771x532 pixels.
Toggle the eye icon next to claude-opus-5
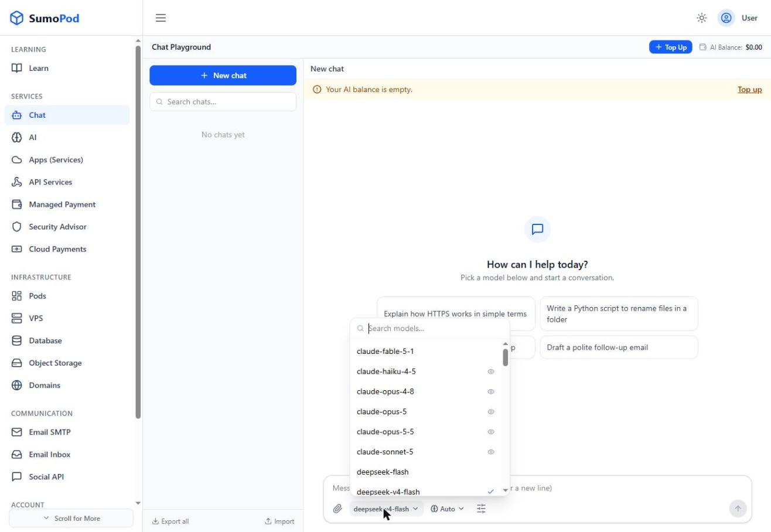491,412
